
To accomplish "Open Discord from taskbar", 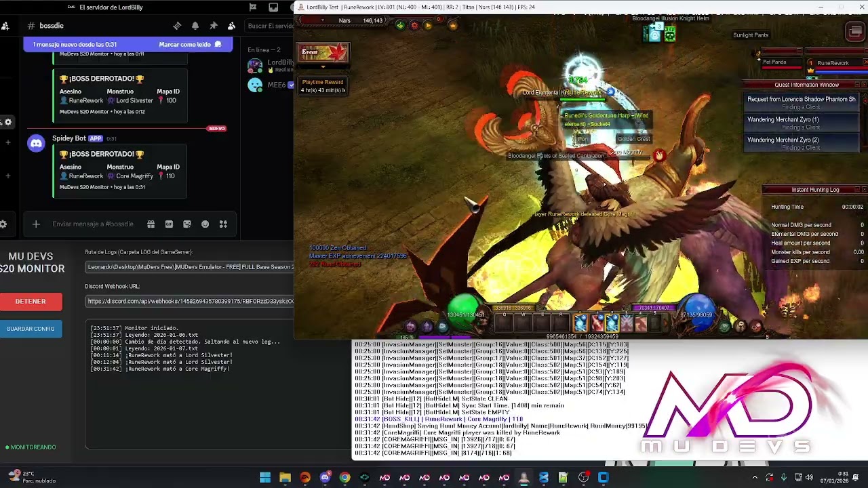I will pyautogui.click(x=325, y=478).
